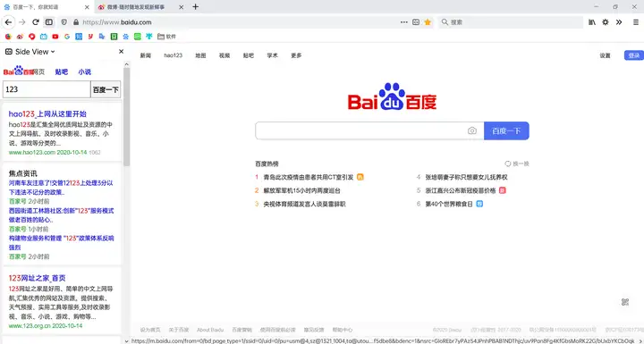Viewport: 644px width, 344px height.
Task: Click the blue 百度一下 search button
Action: pos(506,130)
